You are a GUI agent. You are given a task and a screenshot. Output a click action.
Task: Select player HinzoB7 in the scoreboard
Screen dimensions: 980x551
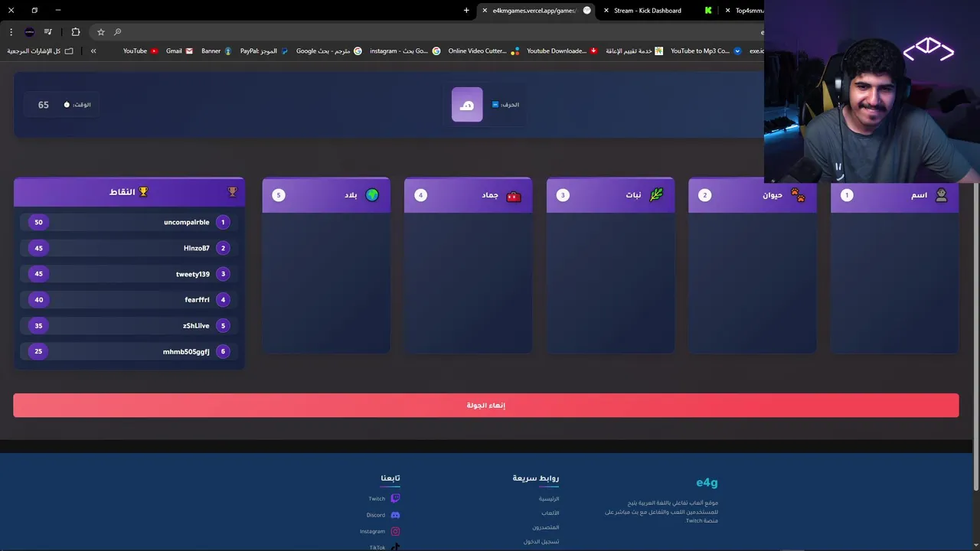tap(129, 248)
